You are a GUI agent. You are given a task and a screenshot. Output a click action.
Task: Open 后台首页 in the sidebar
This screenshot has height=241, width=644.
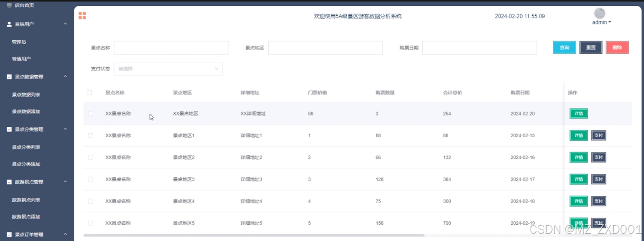click(24, 5)
